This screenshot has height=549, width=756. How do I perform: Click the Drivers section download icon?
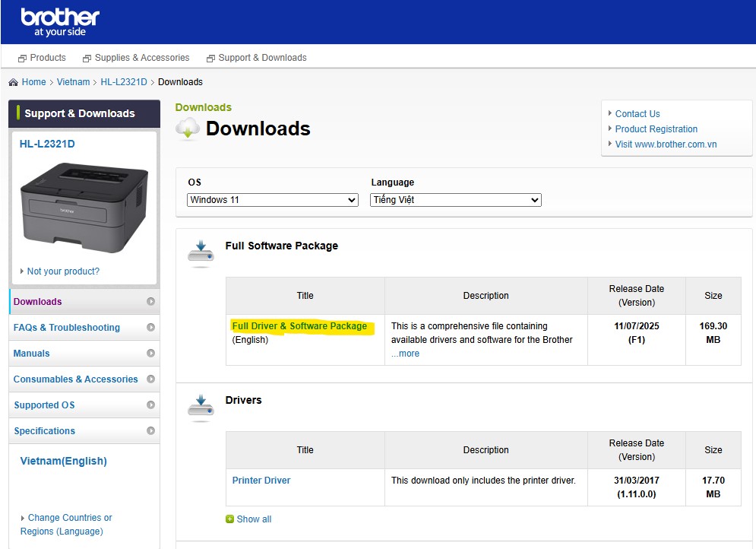201,408
